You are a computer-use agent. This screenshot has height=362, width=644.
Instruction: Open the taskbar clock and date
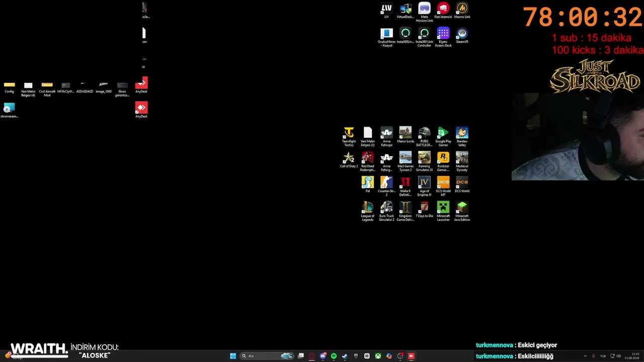coord(632,356)
